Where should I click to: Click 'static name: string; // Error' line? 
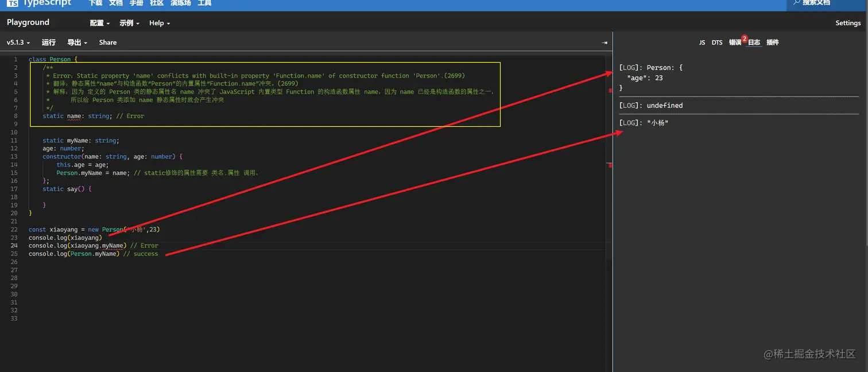click(93, 116)
